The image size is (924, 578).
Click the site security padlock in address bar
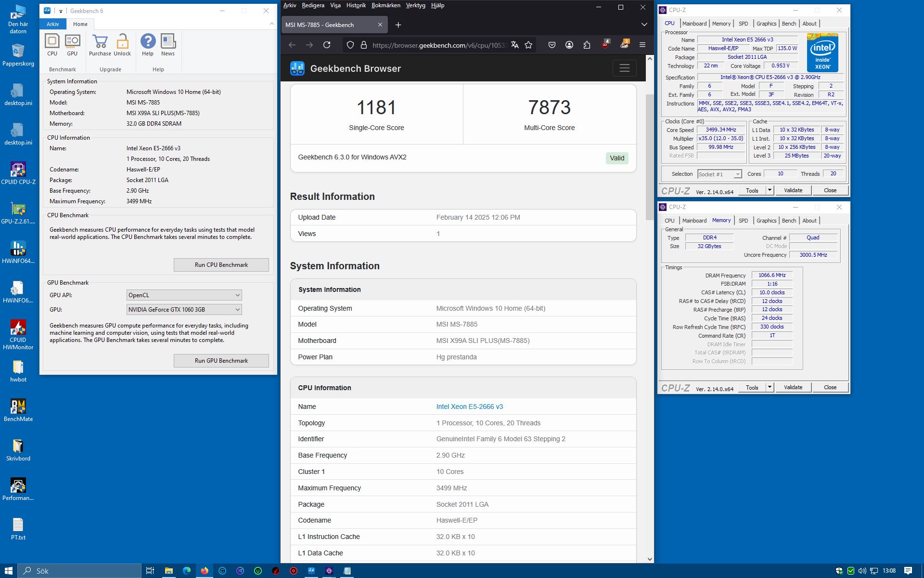point(364,45)
